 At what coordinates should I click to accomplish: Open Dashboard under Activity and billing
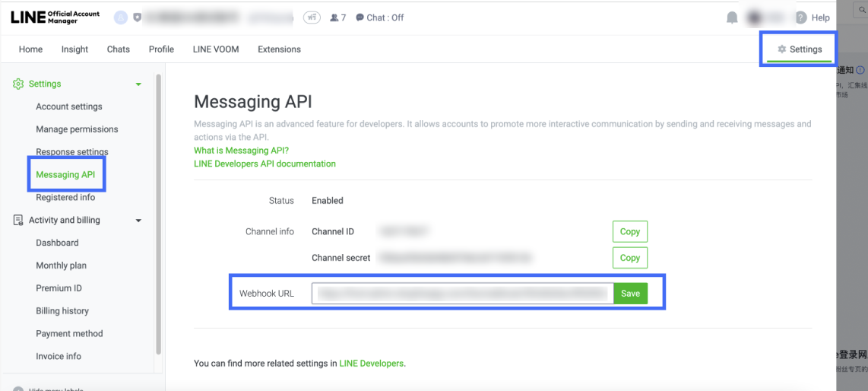pos(57,243)
